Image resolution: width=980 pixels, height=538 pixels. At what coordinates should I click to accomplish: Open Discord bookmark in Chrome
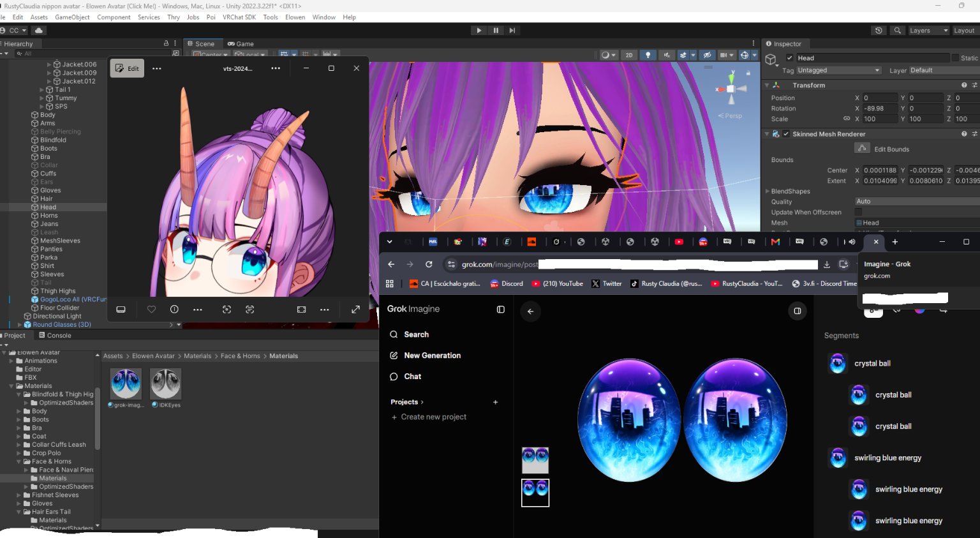tap(507, 284)
